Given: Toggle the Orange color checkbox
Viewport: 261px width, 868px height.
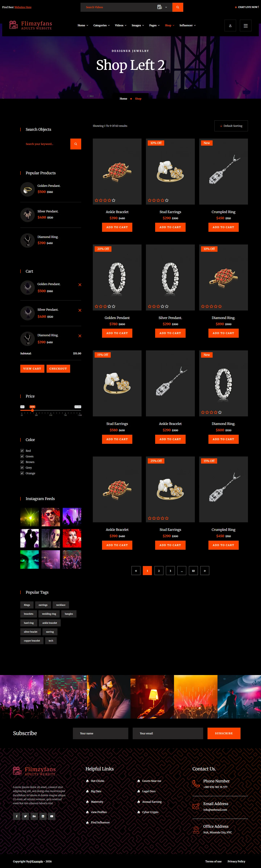Looking at the screenshot, I should (22, 473).
